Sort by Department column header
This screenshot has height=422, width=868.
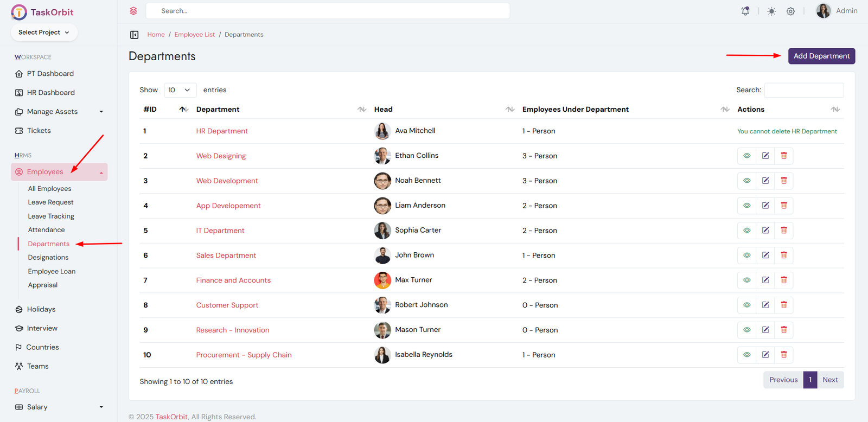pos(281,110)
